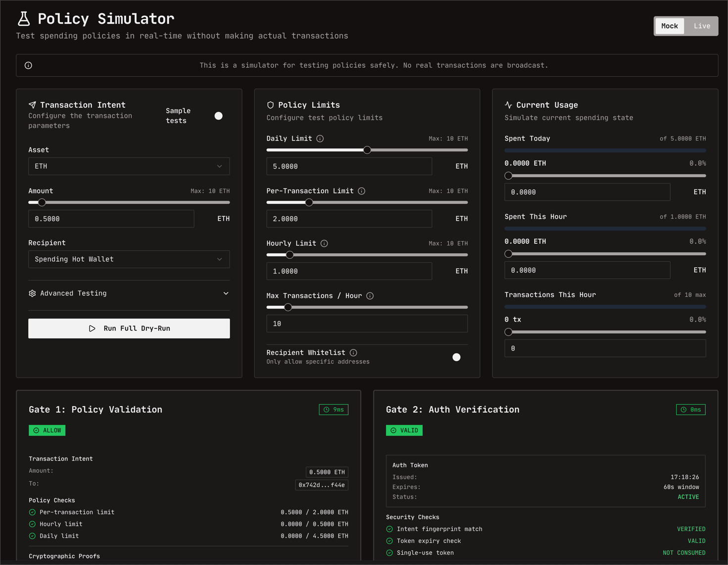Click the Advanced Testing gear icon
Viewport: 728px width, 565px height.
32,293
